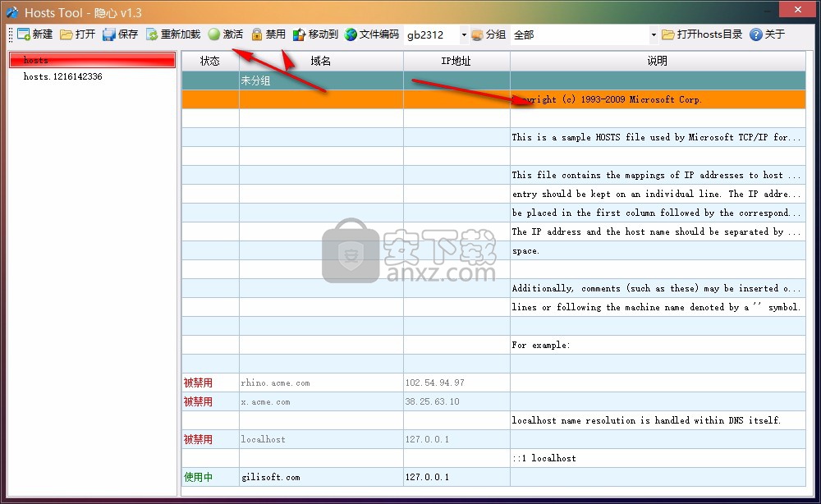
Task: Disable entry with 禁用 lock icon
Action: (256, 34)
